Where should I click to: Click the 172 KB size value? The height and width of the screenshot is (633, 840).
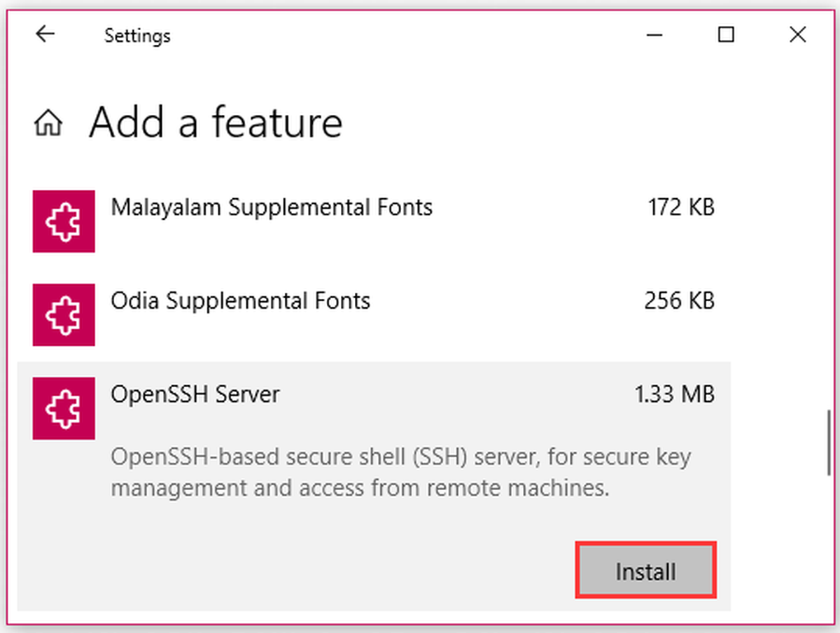point(680,207)
